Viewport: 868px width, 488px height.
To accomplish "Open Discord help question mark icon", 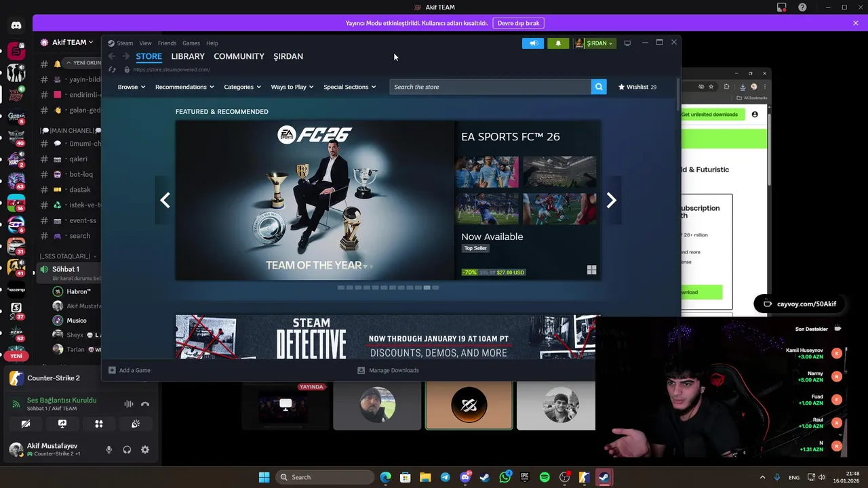I will pos(803,7).
